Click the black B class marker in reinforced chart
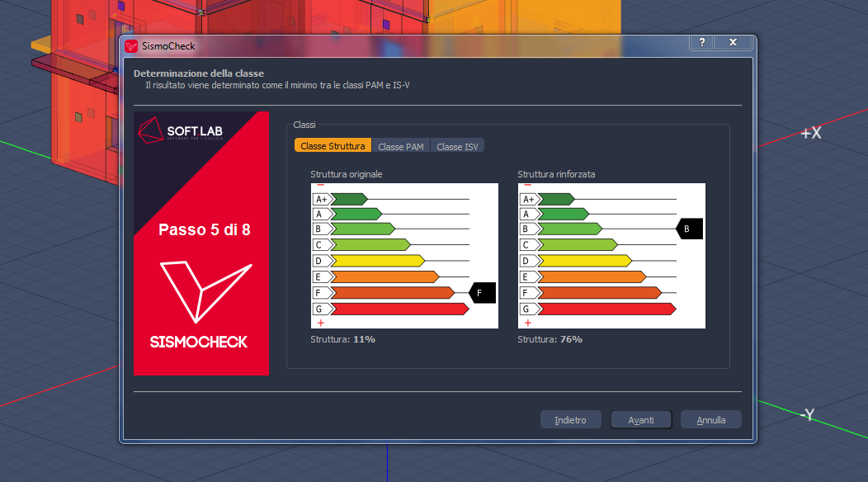Image resolution: width=868 pixels, height=482 pixels. pyautogui.click(x=690, y=229)
